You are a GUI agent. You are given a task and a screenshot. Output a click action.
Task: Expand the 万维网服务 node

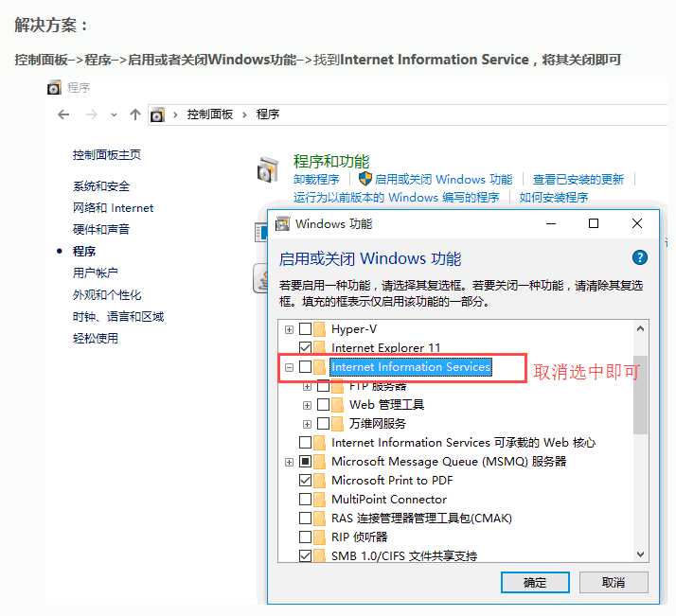tap(307, 424)
